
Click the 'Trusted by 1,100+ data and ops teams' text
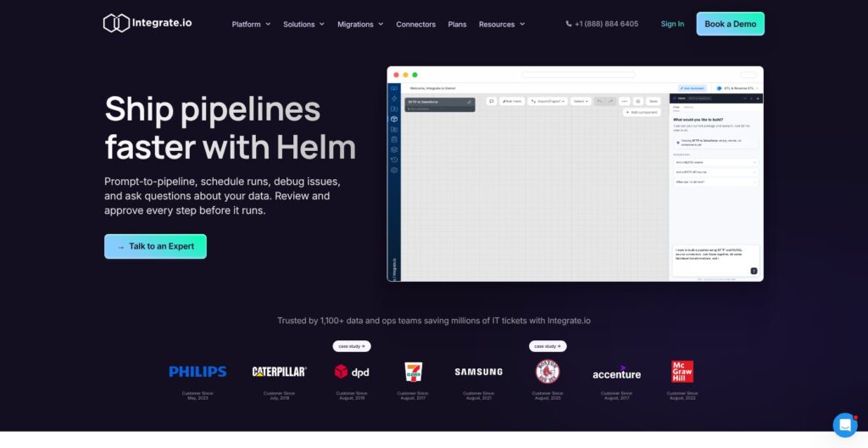(433, 321)
